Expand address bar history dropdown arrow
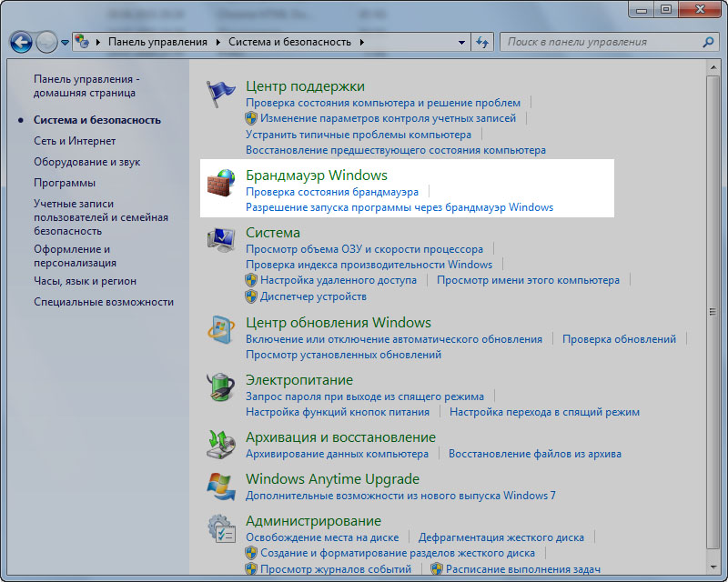 pyautogui.click(x=461, y=42)
